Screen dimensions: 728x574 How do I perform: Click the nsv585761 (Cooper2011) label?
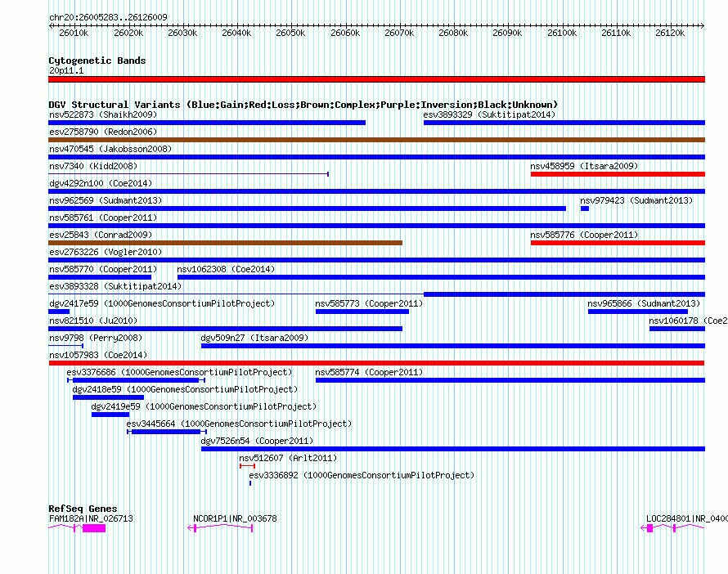click(103, 217)
